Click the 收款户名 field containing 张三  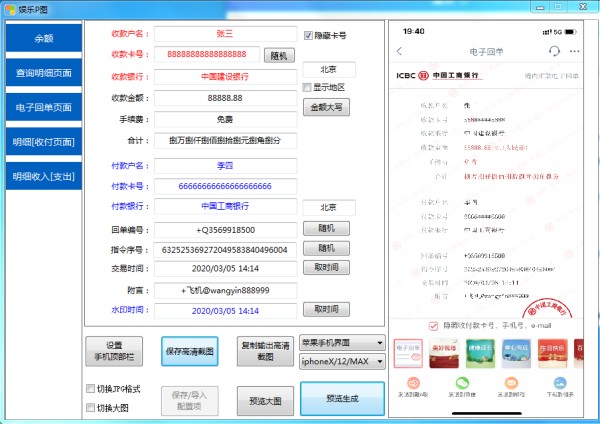(225, 34)
